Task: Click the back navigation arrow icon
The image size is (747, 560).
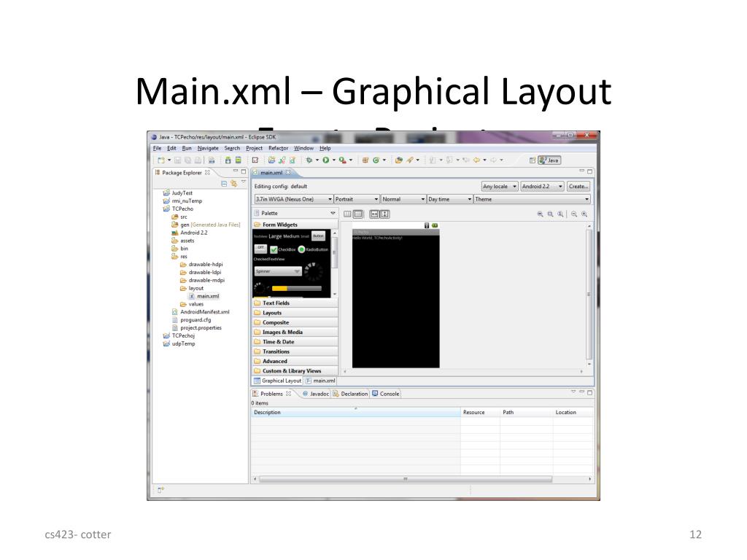Action: pos(476,160)
